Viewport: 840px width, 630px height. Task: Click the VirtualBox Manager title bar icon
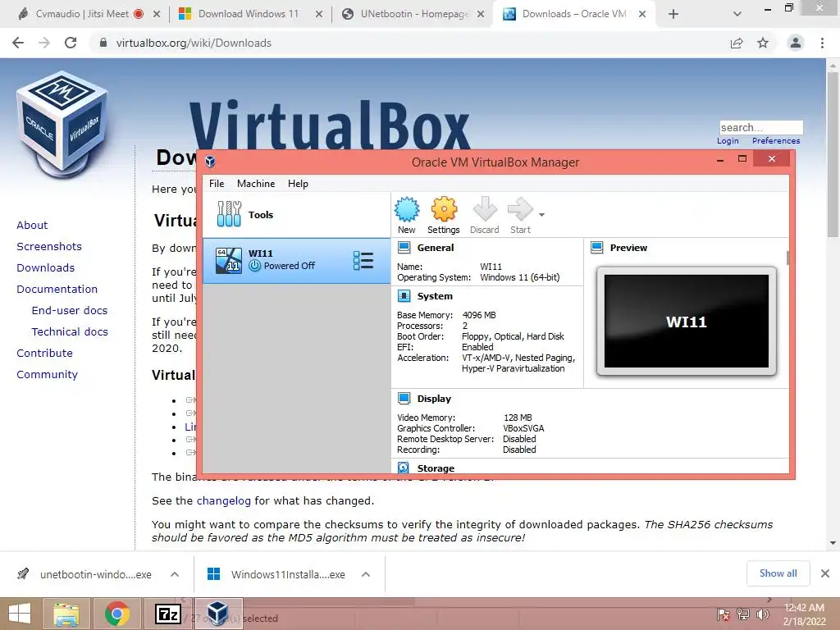[x=211, y=162]
